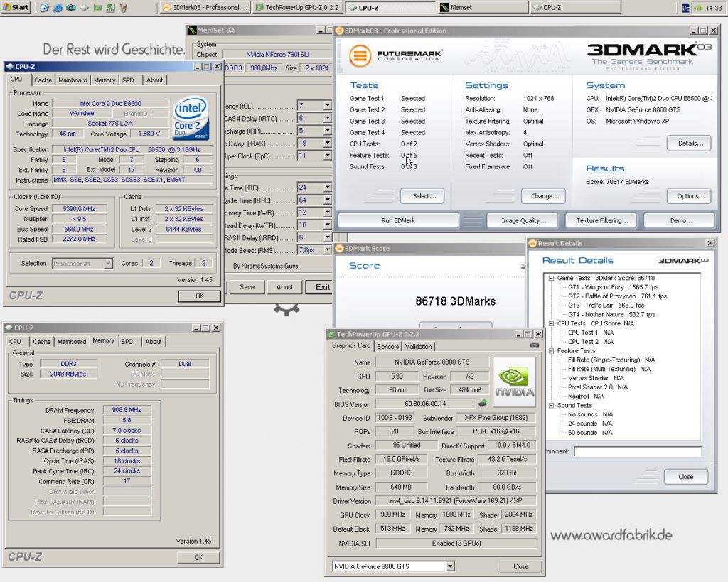Open the tWR dropdown showing 12

point(327,212)
